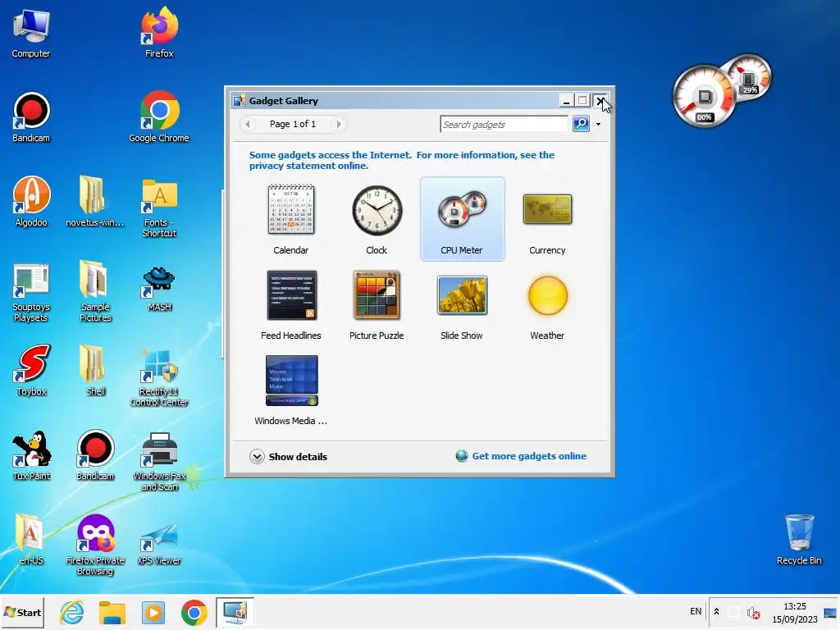Select the Windows Media Center gadget

coord(291,390)
